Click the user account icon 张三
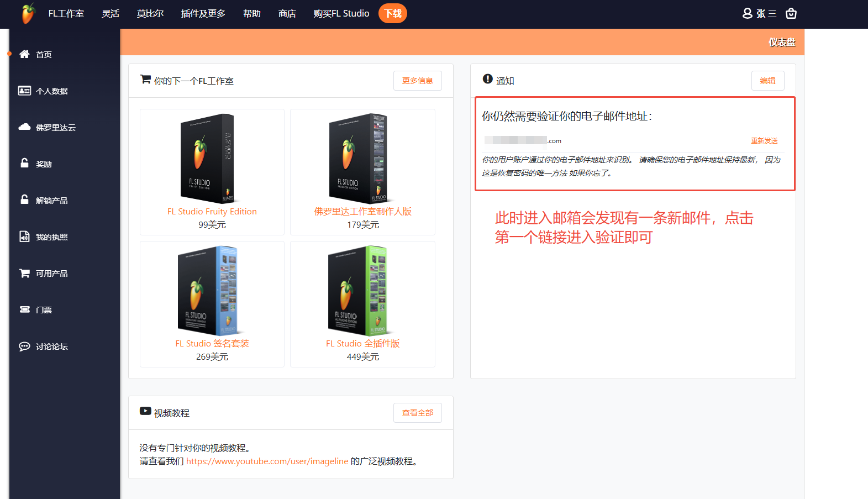The image size is (868, 499). tap(748, 13)
